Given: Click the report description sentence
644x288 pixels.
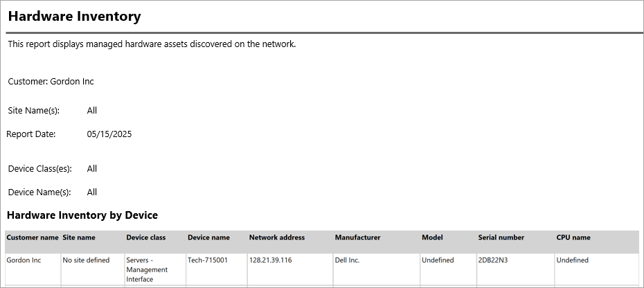Looking at the screenshot, I should coord(152,44).
